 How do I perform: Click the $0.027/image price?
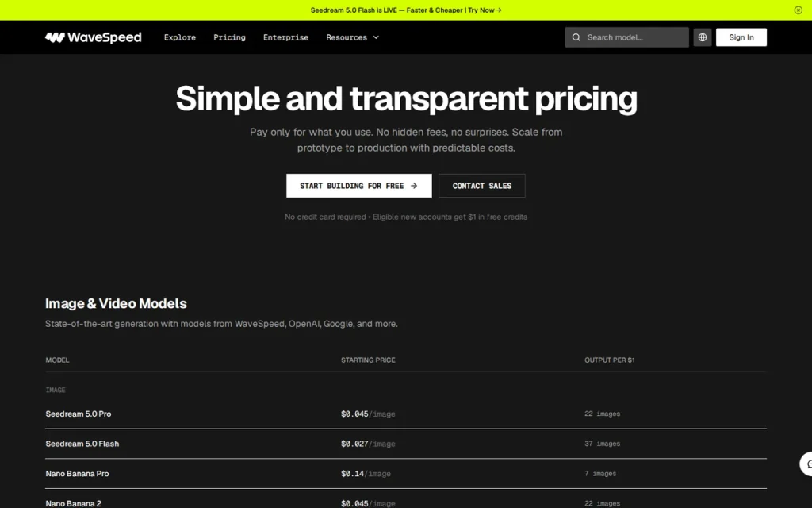tap(368, 444)
